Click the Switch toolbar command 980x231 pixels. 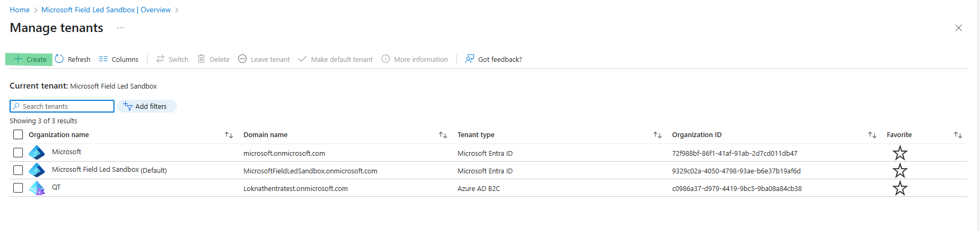(x=172, y=59)
